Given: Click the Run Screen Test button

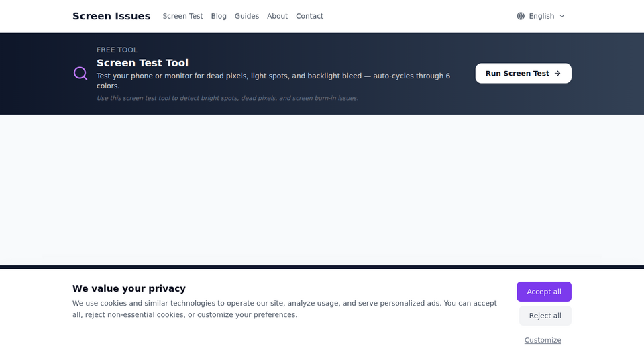Looking at the screenshot, I should click(x=523, y=74).
